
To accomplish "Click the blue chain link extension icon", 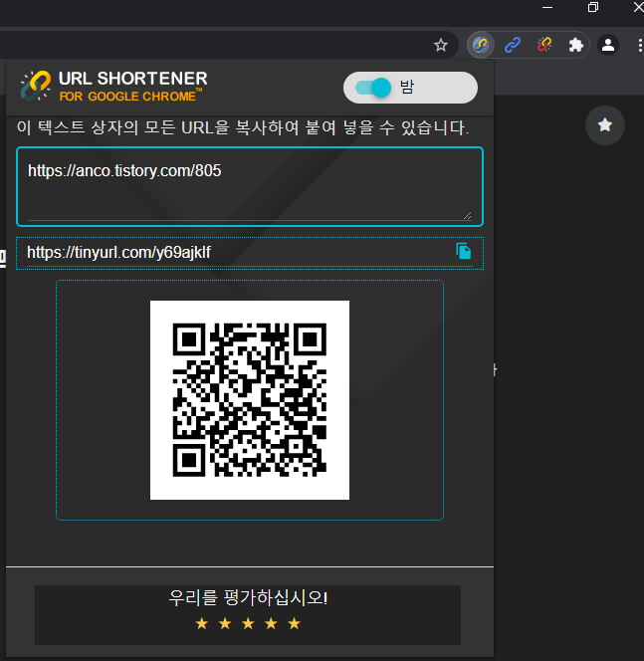I will pos(513,45).
